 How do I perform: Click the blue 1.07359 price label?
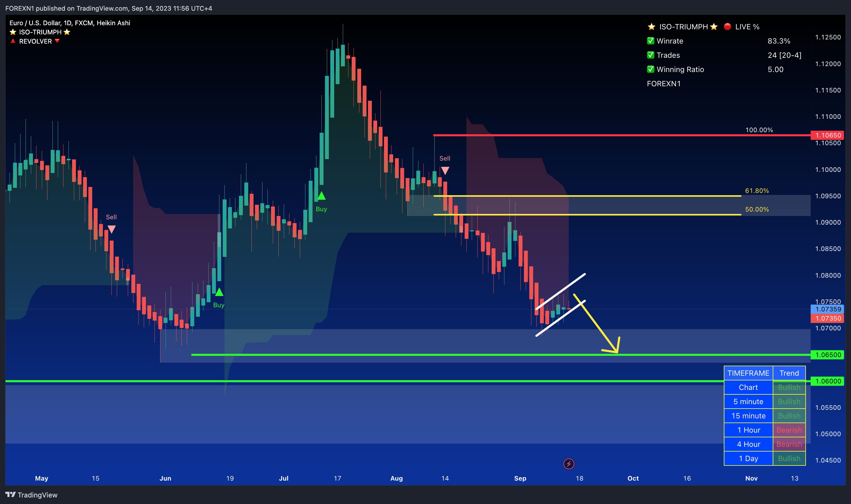[x=828, y=309]
